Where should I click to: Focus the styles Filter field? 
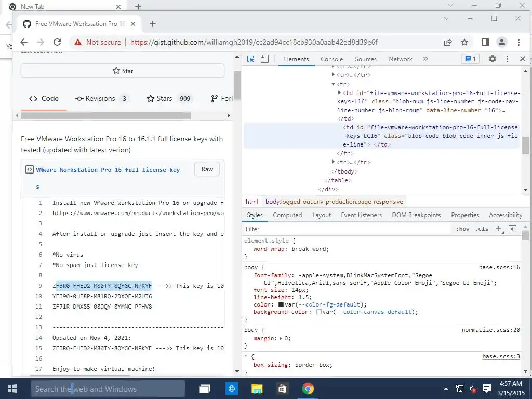click(346, 229)
